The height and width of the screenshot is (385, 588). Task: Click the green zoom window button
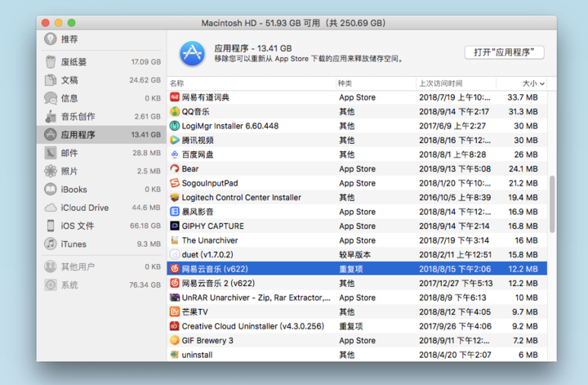72,22
